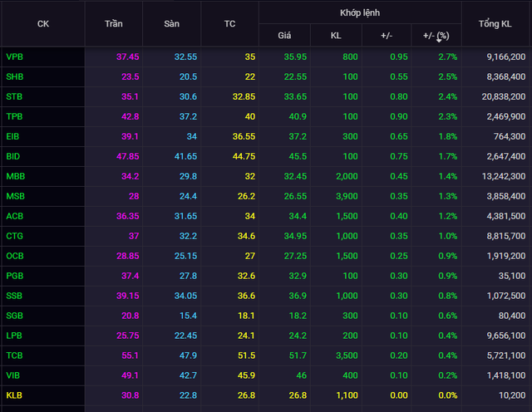532x412 pixels.
Task: Click LPB floor price 22.45
Action: (185, 336)
